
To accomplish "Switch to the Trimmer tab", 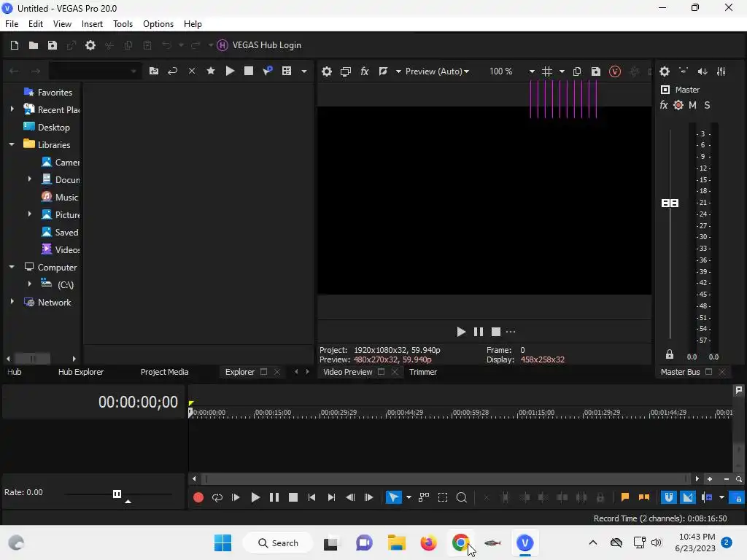I will [423, 372].
